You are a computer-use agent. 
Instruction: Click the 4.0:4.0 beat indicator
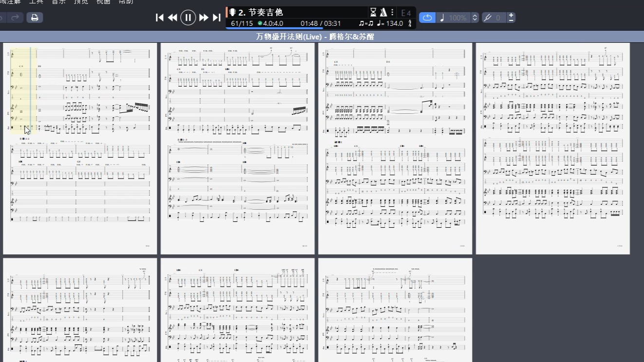(x=270, y=23)
